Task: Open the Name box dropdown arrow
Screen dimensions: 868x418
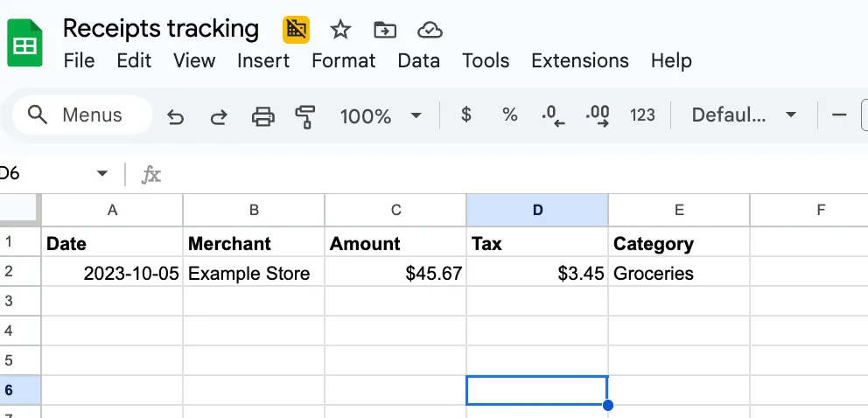Action: point(101,174)
